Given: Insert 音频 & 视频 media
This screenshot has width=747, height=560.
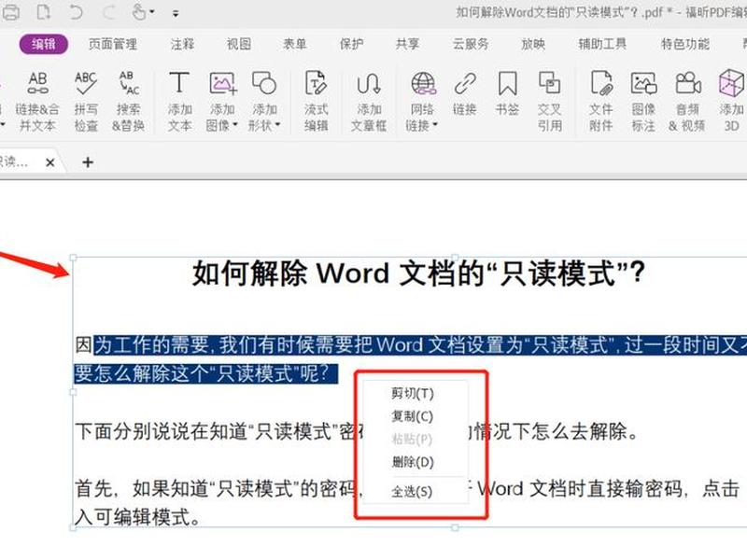Looking at the screenshot, I should tap(687, 101).
